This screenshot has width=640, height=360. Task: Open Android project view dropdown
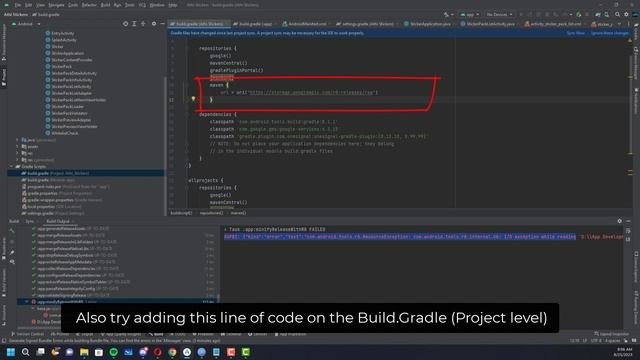26,24
